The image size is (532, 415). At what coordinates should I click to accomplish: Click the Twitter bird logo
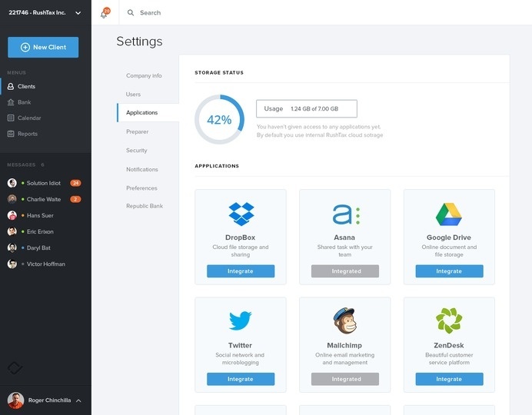pos(240,320)
